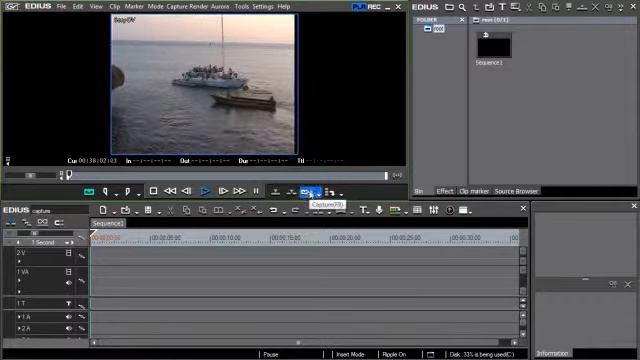The width and height of the screenshot is (640, 360).
Task: Click the Search magnifier icon in bin toolbar
Action: (462, 7)
